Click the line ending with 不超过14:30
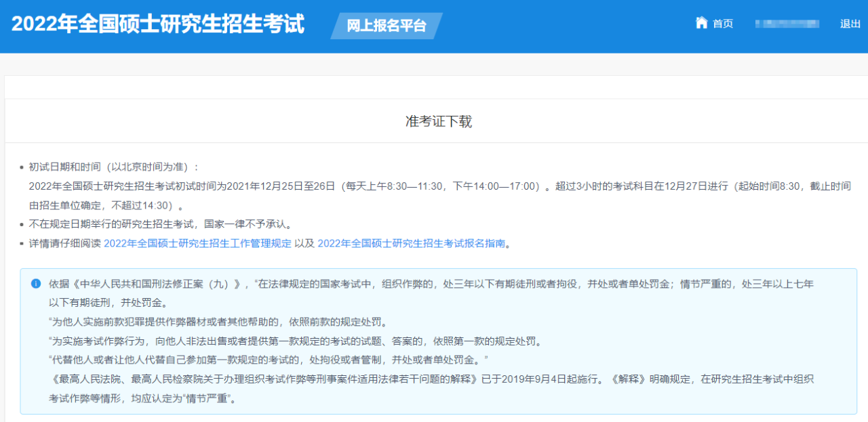This screenshot has height=422, width=868. [x=105, y=205]
